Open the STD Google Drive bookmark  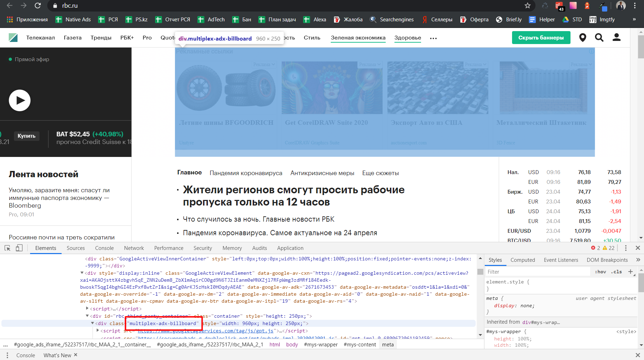coord(572,20)
